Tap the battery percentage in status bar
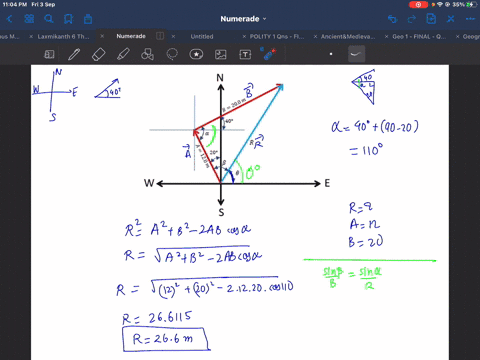 [x=458, y=5]
